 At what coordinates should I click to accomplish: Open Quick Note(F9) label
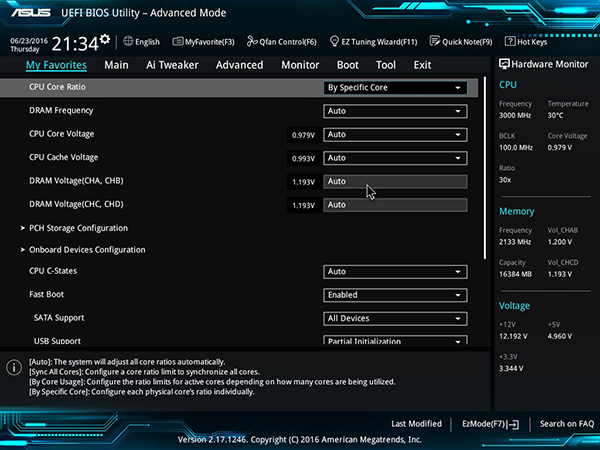(467, 42)
